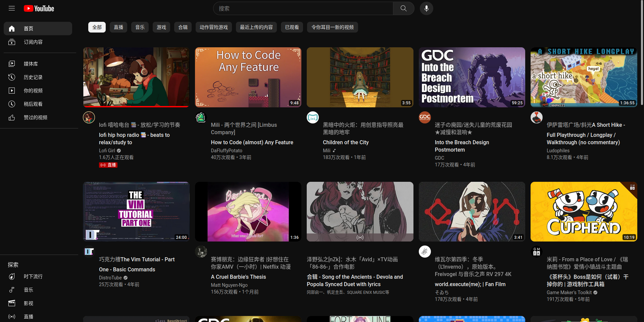Select 首页 in the sidebar

[29, 29]
